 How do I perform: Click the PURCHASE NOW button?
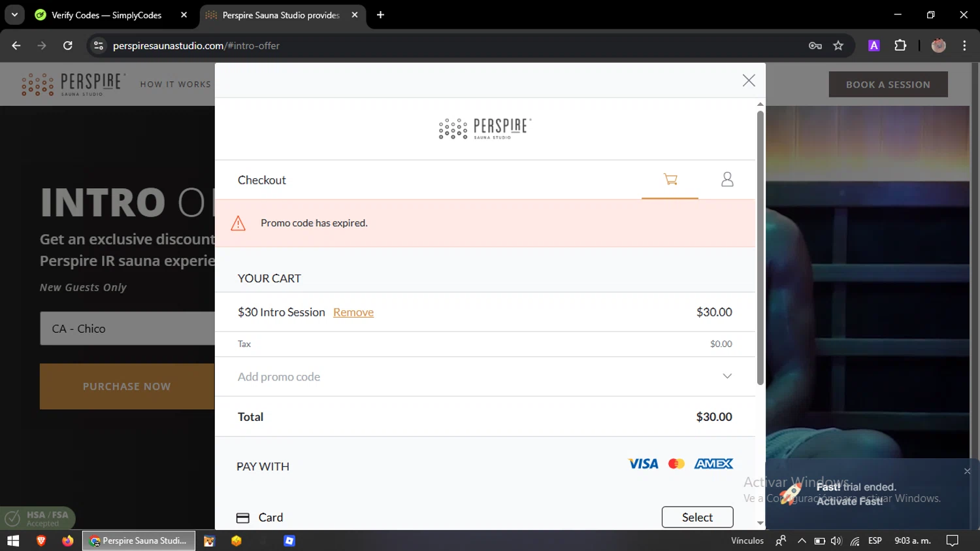click(127, 386)
